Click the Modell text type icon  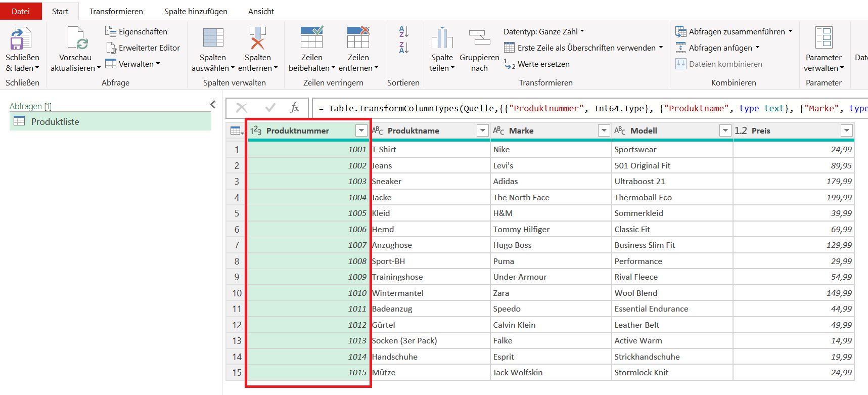(620, 130)
